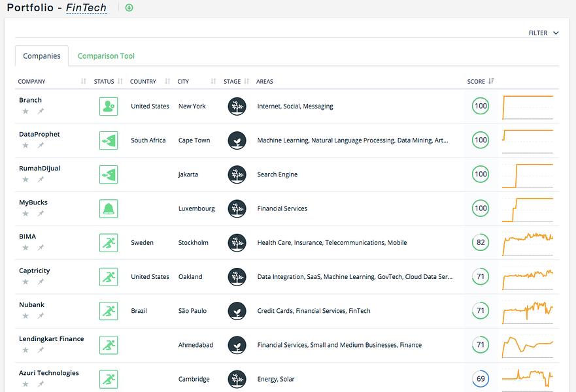Star the Branch company
576x392 pixels.
[25, 111]
